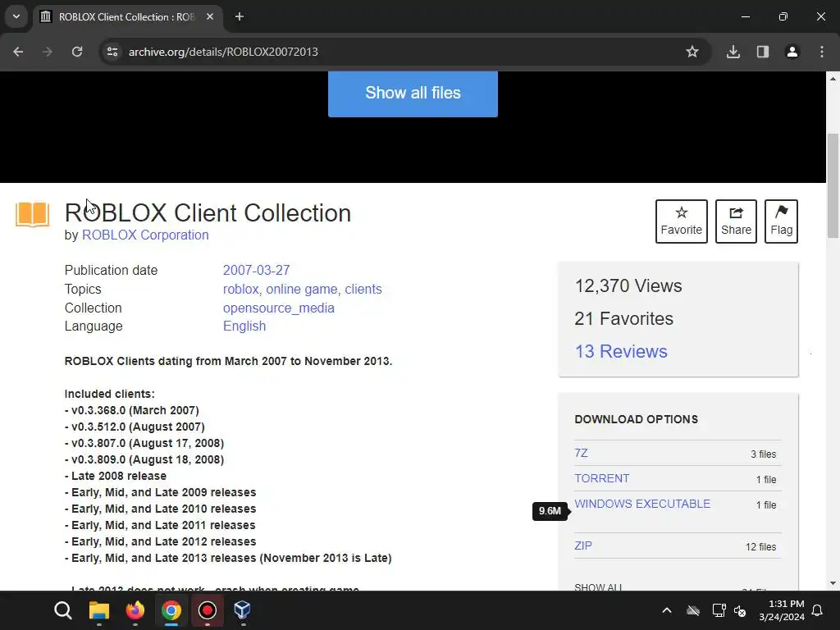The height and width of the screenshot is (630, 840).
Task: Open the tab search dropdown arrow
Action: tap(16, 16)
